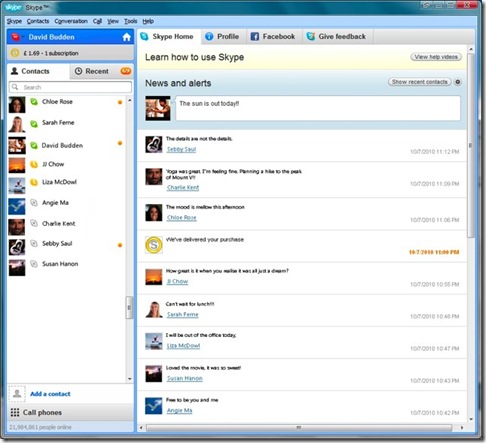
Task: Click the Call phones dial pad icon
Action: (15, 412)
